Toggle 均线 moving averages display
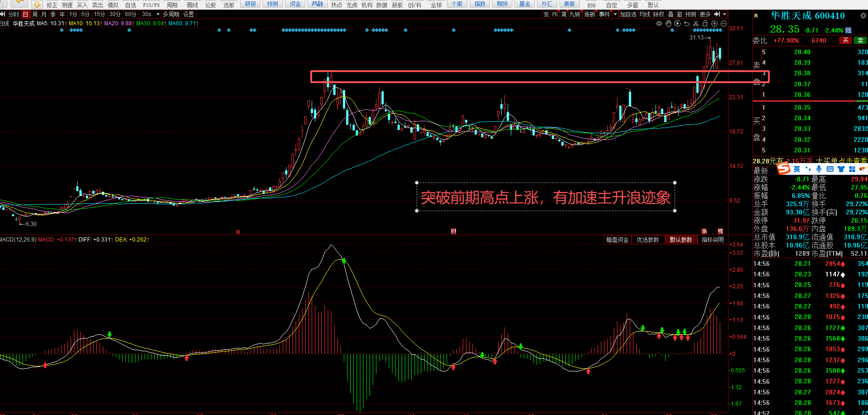 [645, 14]
